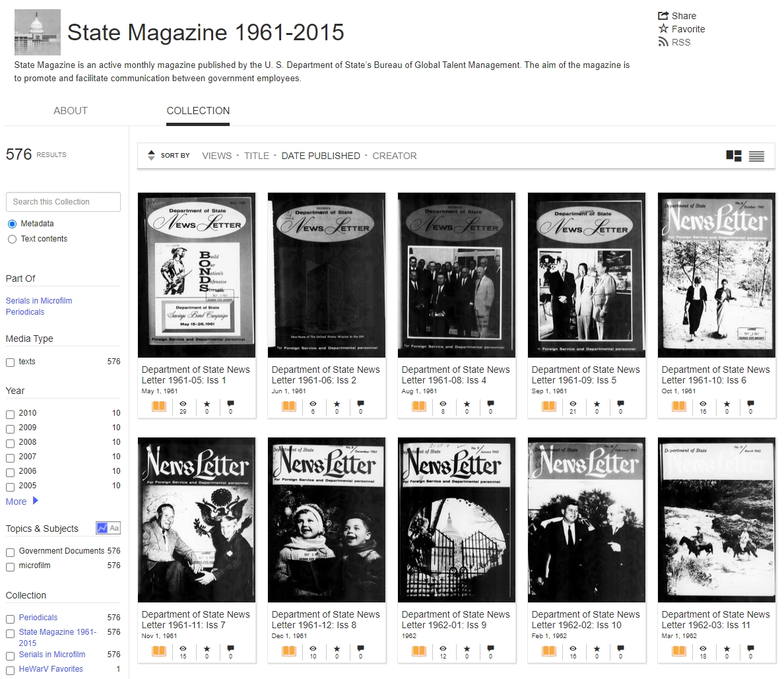The image size is (784, 679).
Task: Click the reviews comment icon for 1962-03: Iss 11
Action: tap(750, 649)
